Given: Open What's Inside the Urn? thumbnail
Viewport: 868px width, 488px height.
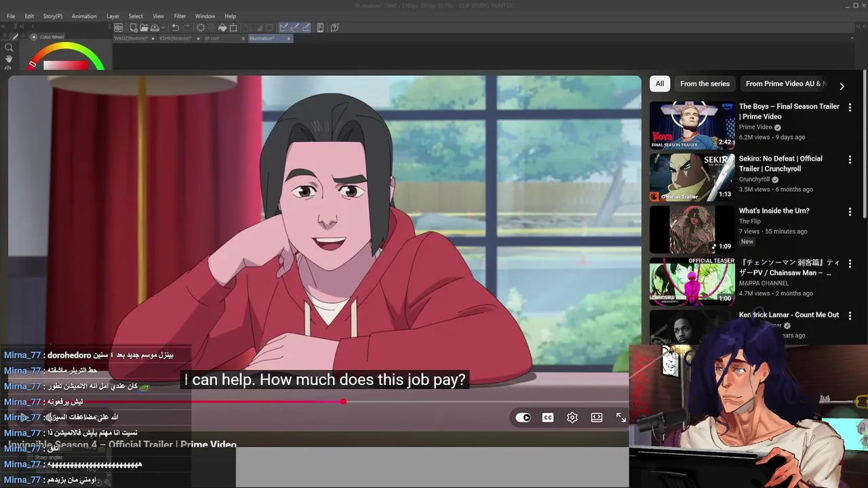Looking at the screenshot, I should [692, 229].
